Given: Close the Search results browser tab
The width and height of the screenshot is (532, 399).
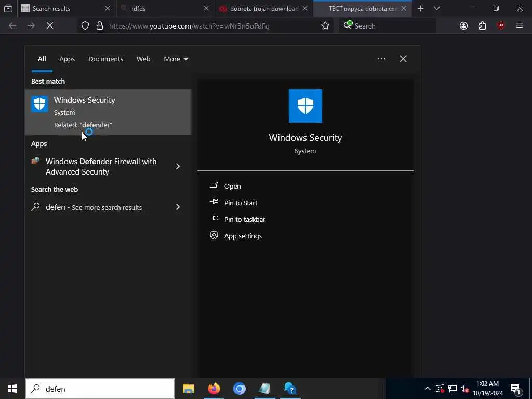Looking at the screenshot, I should [108, 8].
